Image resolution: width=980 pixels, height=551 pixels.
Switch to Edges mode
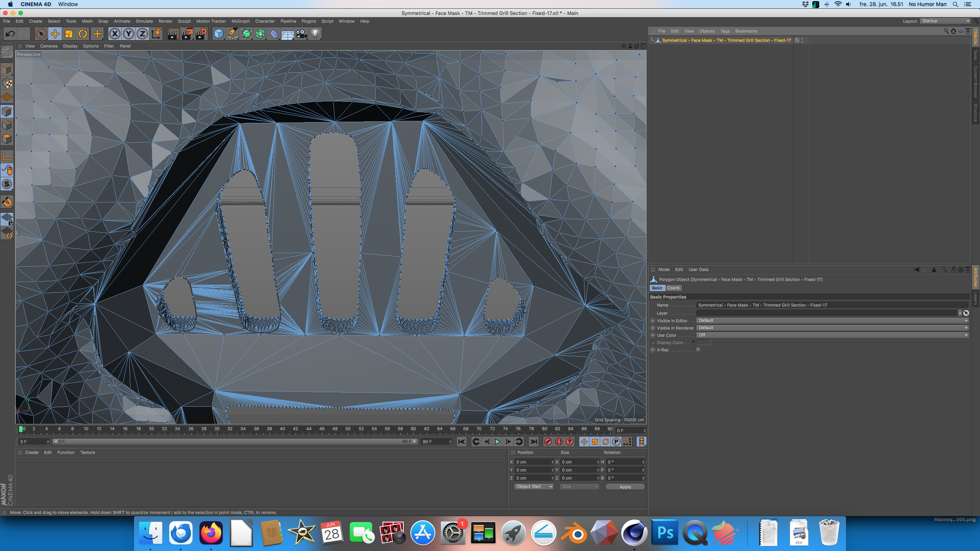pyautogui.click(x=7, y=125)
